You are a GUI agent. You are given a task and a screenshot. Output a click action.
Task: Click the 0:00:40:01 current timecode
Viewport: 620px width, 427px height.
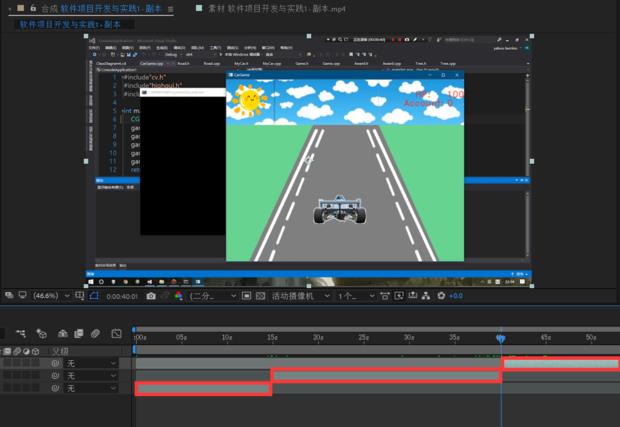(122, 296)
